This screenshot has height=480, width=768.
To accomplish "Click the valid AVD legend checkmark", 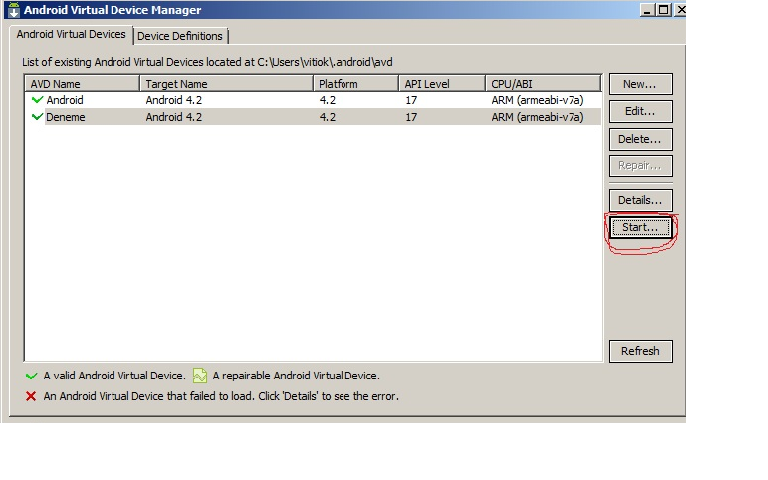I will click(31, 376).
